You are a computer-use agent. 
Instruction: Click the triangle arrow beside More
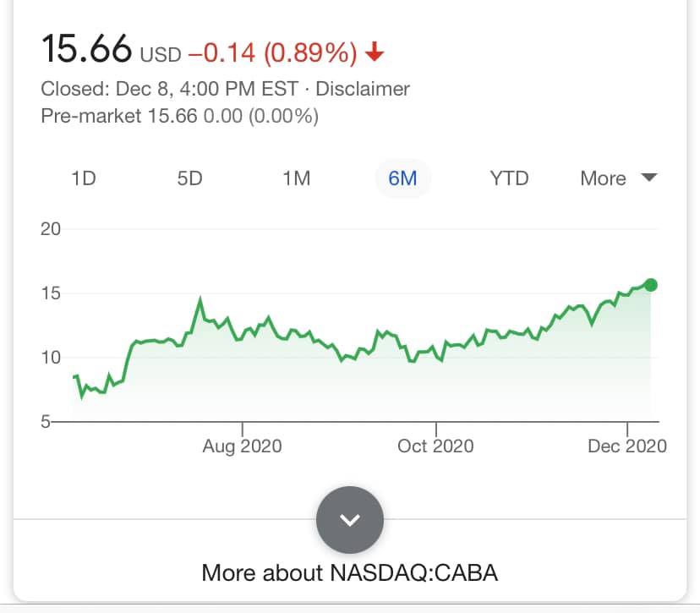(x=648, y=178)
